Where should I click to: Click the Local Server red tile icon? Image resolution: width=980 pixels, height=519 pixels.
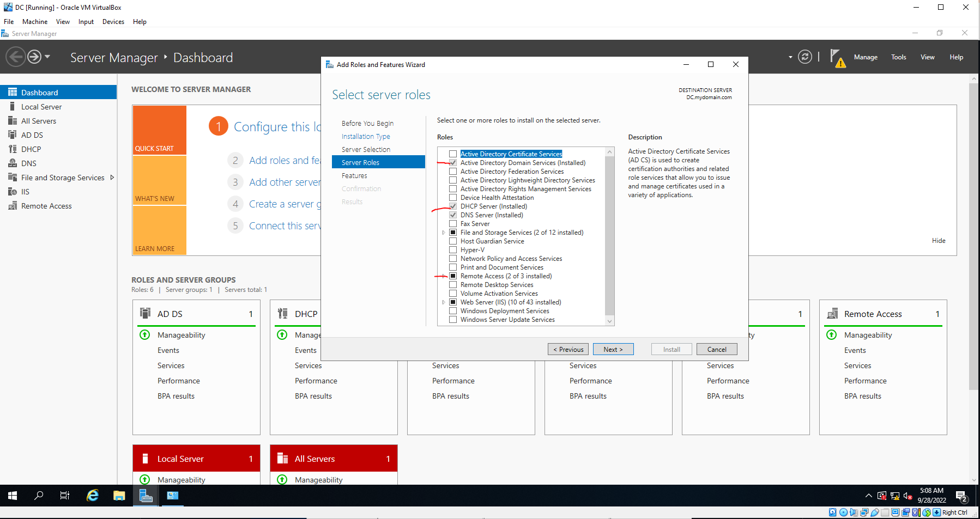coord(145,459)
